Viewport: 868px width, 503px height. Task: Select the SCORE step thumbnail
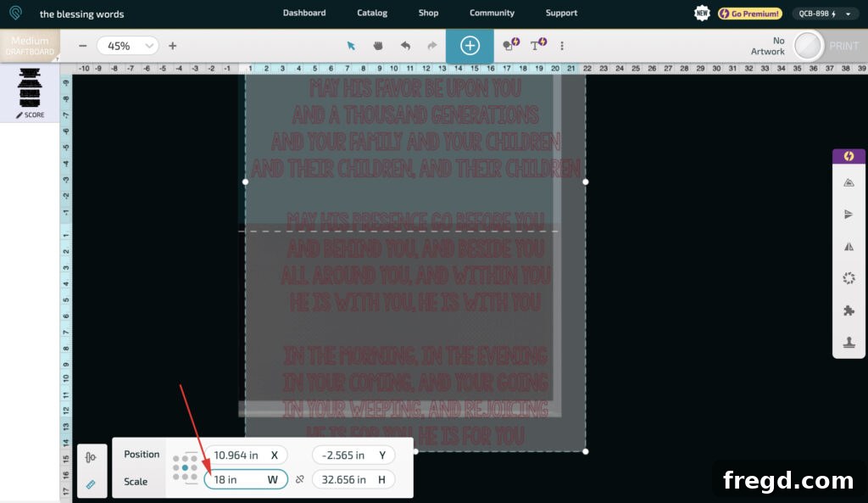[x=30, y=92]
